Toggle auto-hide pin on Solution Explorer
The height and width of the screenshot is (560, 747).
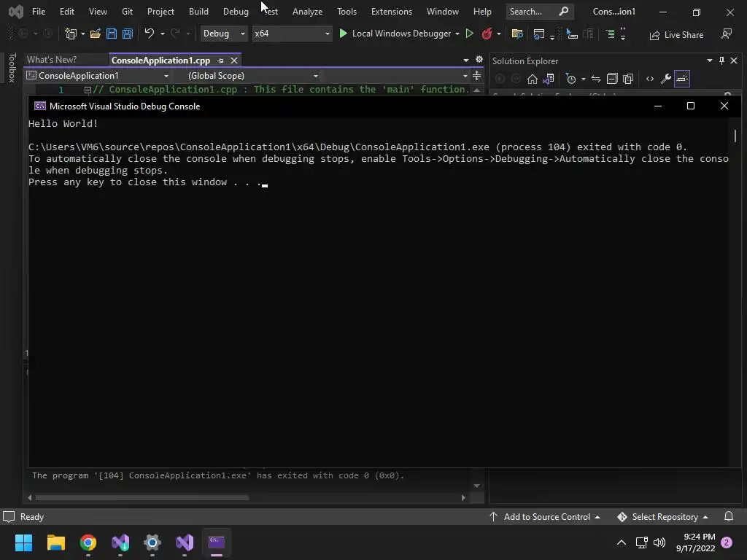click(x=721, y=61)
